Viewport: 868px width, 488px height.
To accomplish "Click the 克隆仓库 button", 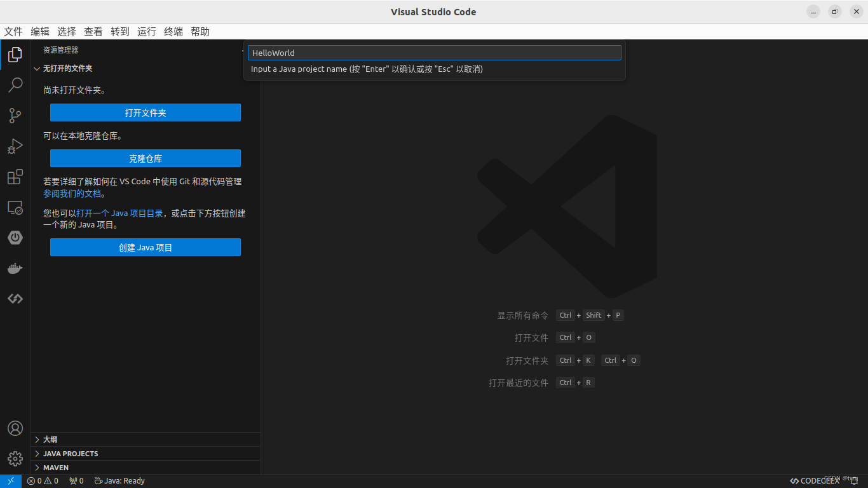I will point(146,158).
